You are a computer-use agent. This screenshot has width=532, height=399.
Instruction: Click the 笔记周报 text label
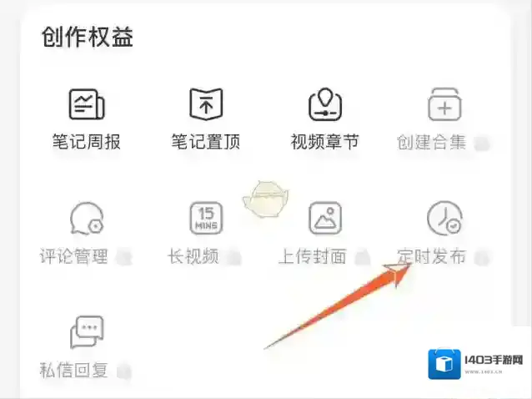(87, 142)
